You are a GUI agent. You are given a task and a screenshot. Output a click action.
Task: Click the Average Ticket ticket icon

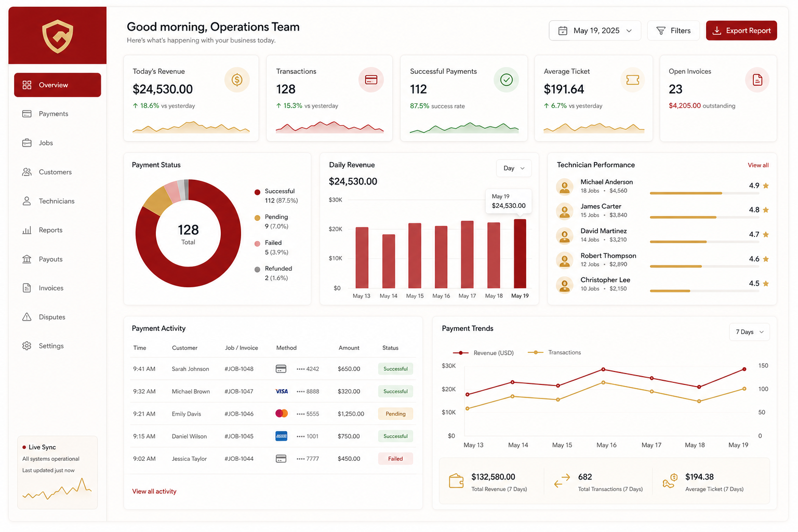633,79
